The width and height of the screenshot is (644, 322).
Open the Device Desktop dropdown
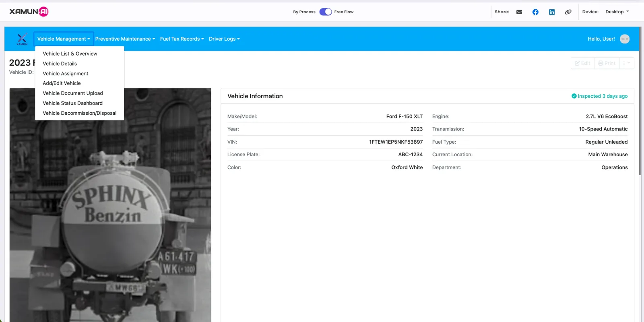coord(617,12)
